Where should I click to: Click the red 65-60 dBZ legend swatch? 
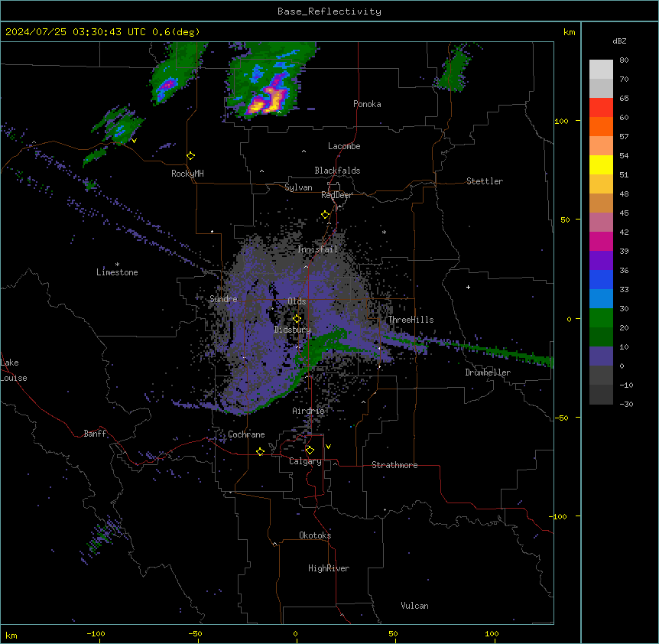coord(601,107)
